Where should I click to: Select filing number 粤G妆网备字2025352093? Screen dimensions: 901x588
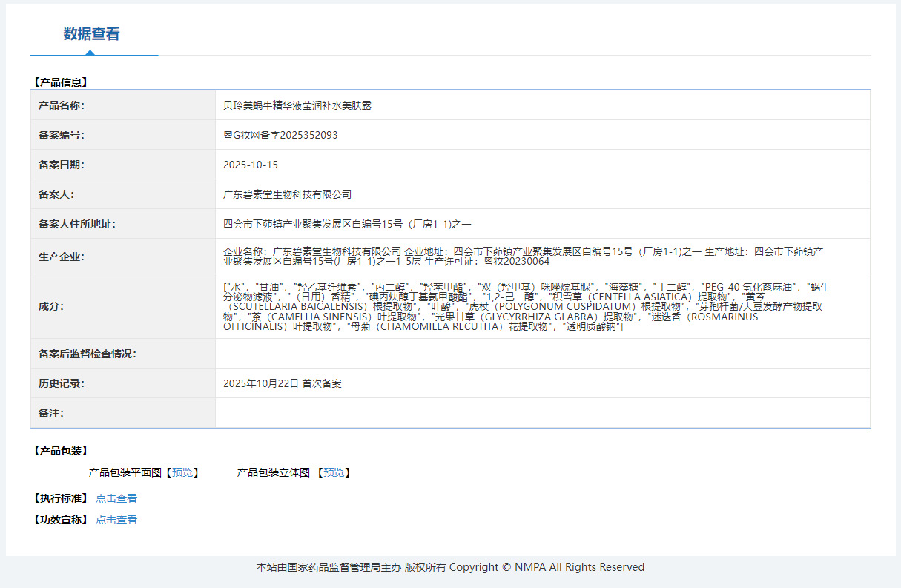[x=280, y=135]
